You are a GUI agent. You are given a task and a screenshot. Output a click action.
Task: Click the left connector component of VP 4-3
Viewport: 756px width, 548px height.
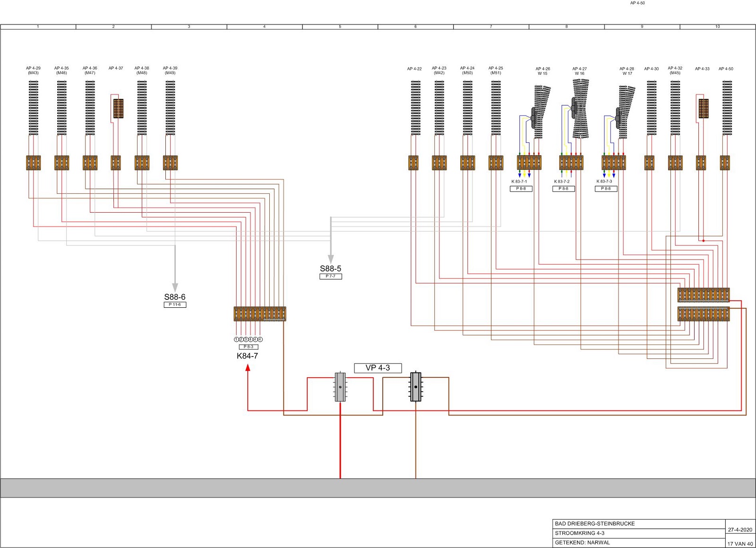[340, 387]
